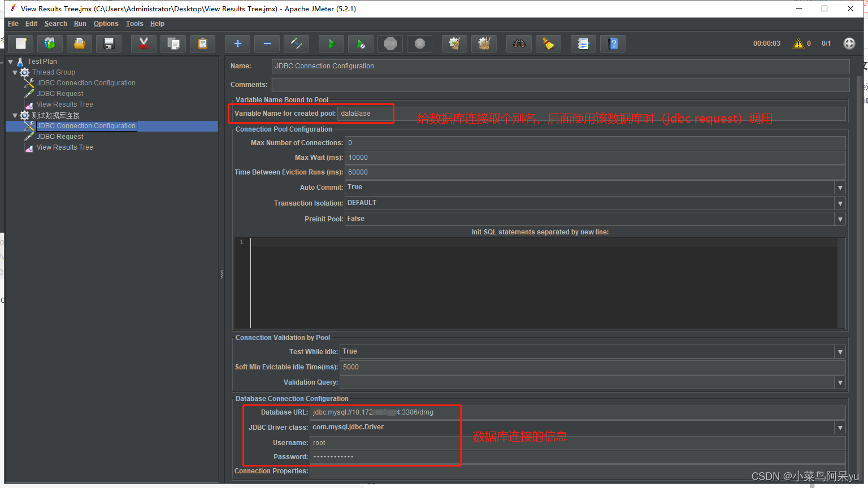Click the Help question mark icon
868x488 pixels.
[x=613, y=43]
